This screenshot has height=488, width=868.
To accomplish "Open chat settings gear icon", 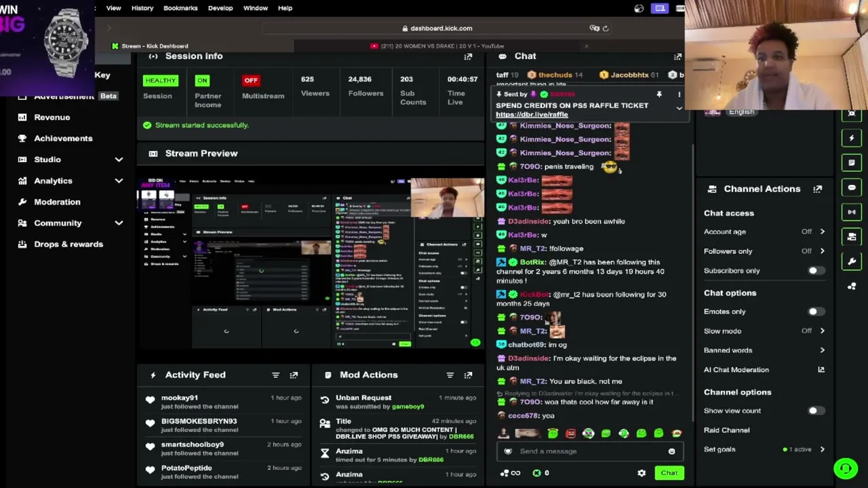I will click(642, 473).
